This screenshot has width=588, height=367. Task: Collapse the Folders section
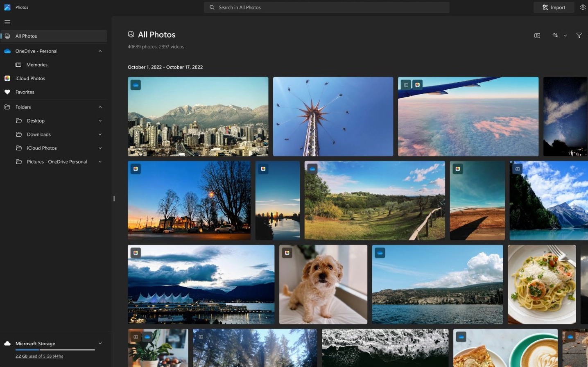(100, 107)
